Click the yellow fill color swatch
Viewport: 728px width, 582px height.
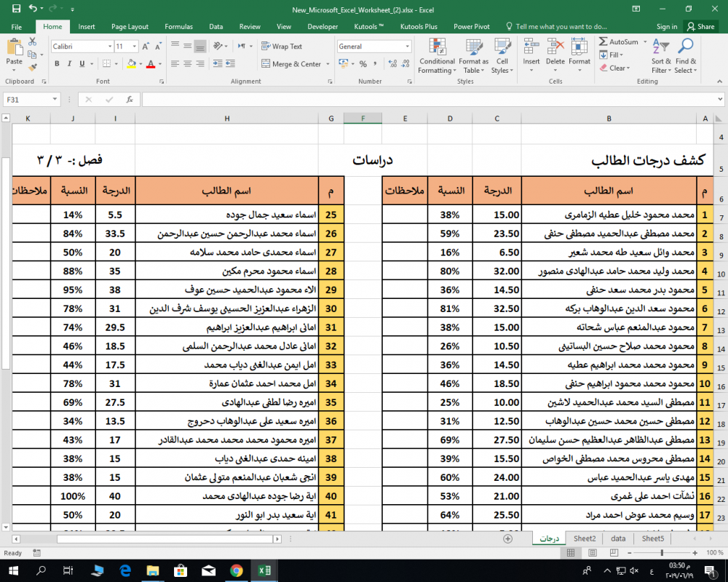(131, 64)
